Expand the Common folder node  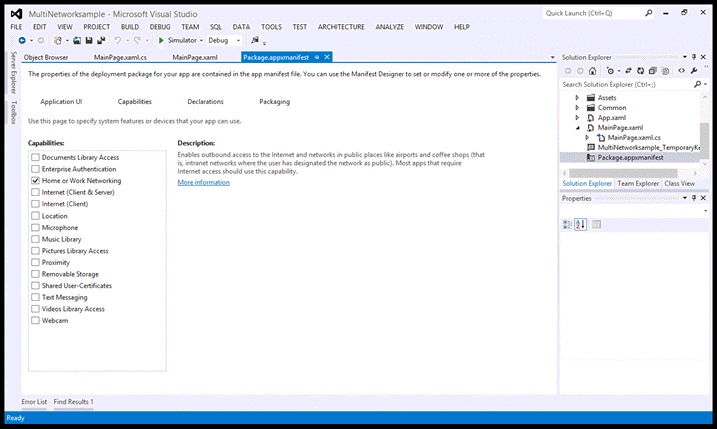pos(577,108)
